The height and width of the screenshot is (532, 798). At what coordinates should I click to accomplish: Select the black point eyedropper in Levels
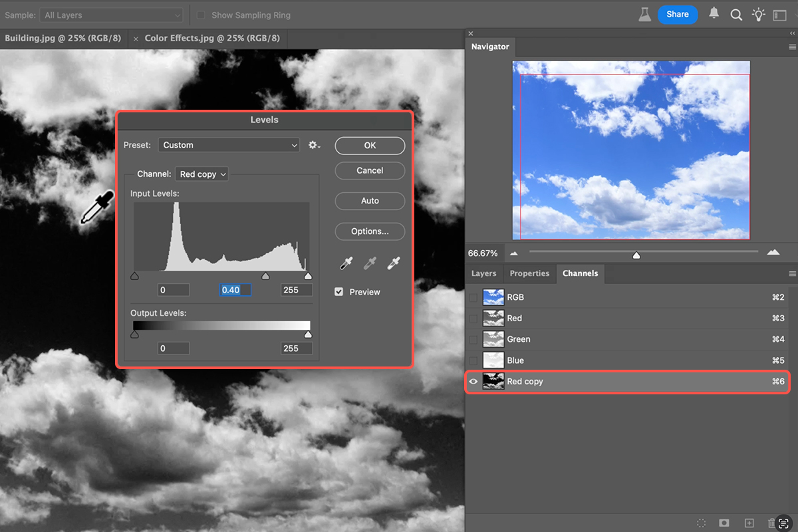(346, 263)
